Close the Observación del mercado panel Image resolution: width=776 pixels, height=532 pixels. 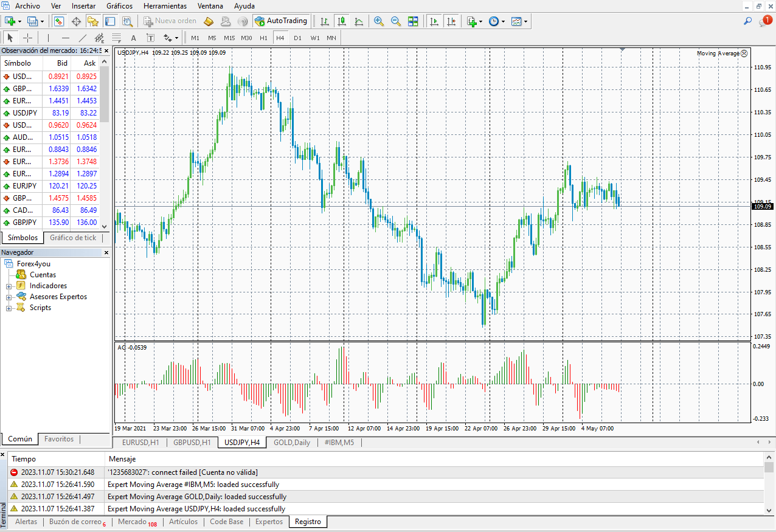coord(106,51)
